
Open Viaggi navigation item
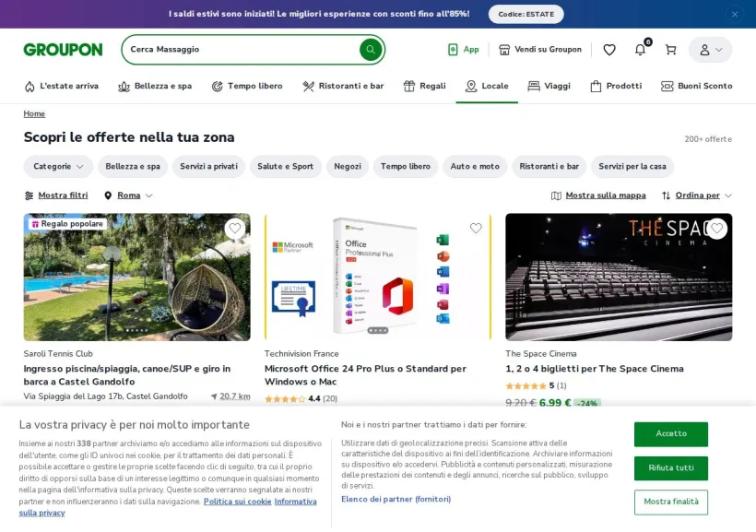[549, 86]
